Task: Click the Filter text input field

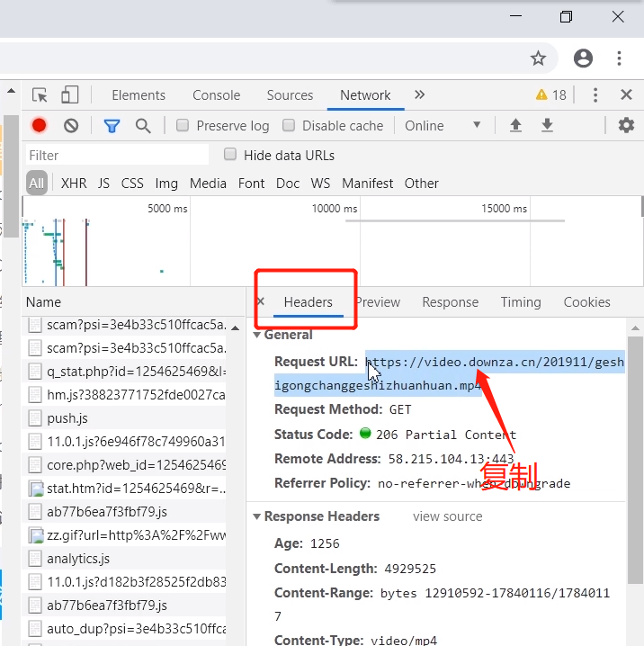Action: (117, 155)
